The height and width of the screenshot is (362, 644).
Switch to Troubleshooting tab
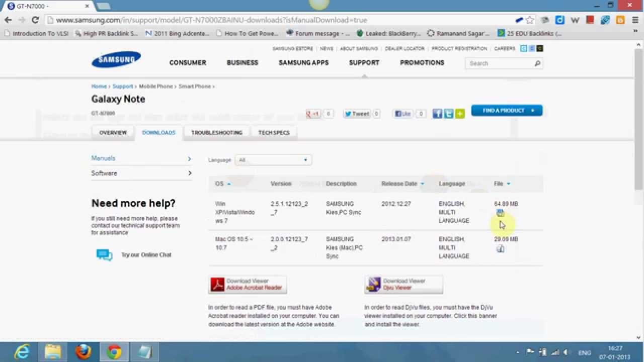pyautogui.click(x=217, y=132)
